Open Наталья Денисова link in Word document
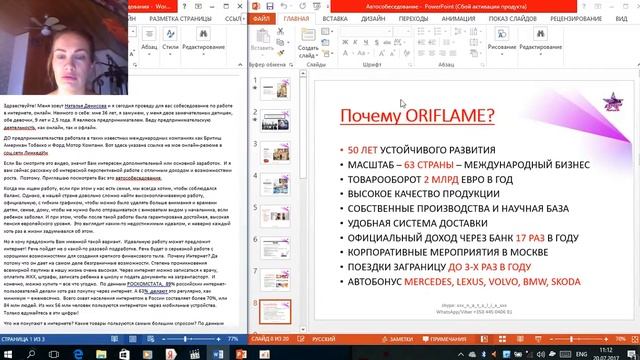Image resolution: width=640 pixels, height=360 pixels. pos(85,106)
